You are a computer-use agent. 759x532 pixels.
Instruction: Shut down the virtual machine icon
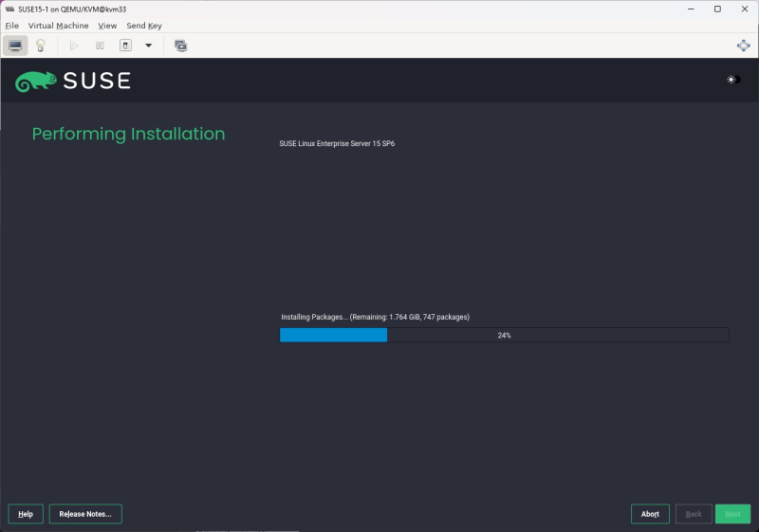pos(125,46)
